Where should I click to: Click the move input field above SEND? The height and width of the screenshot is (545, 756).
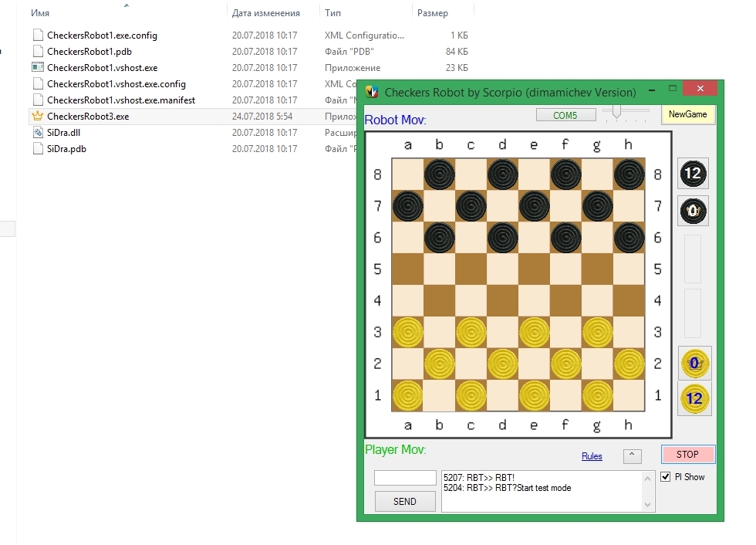pos(405,478)
